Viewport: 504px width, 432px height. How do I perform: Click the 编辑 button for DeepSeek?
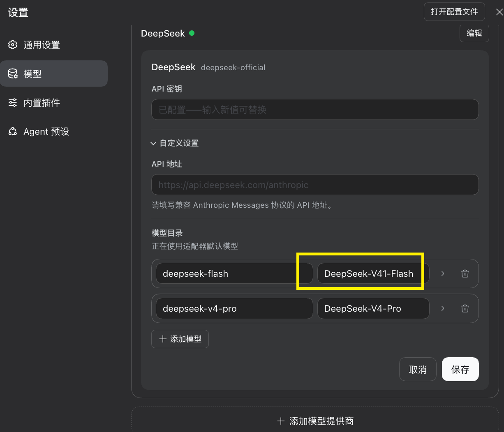tap(474, 33)
